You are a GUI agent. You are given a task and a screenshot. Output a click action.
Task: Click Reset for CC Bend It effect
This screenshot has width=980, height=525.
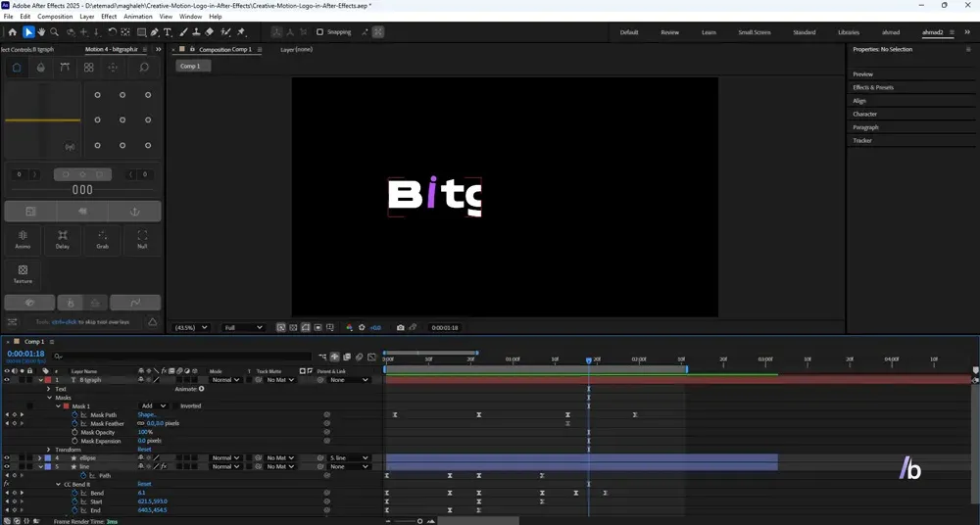pyautogui.click(x=144, y=485)
